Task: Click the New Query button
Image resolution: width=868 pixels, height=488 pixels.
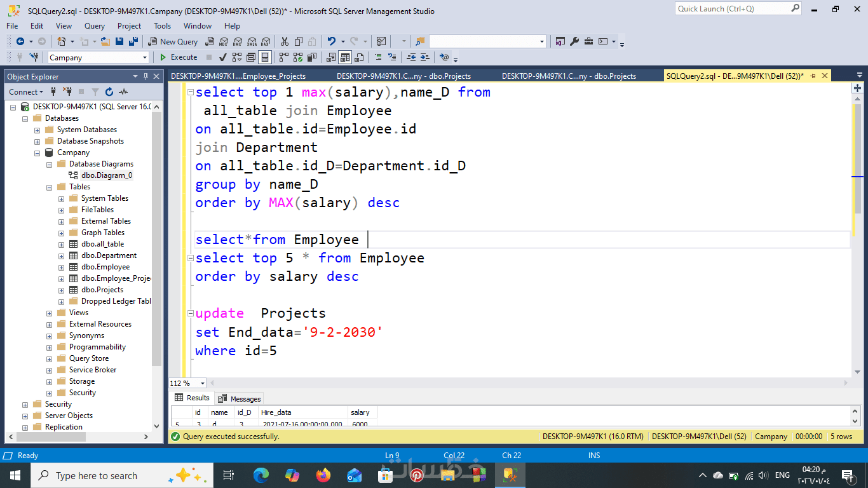Action: pos(173,41)
